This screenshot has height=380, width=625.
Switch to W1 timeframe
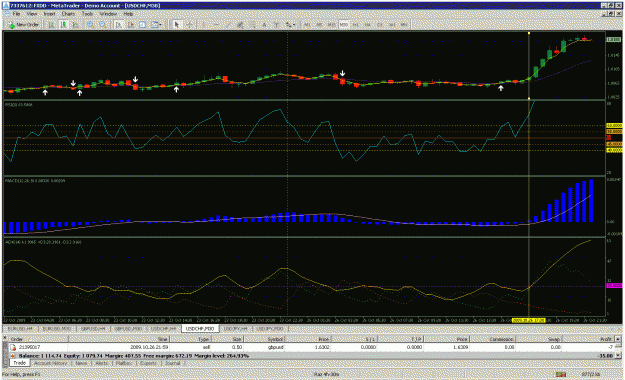click(x=392, y=25)
